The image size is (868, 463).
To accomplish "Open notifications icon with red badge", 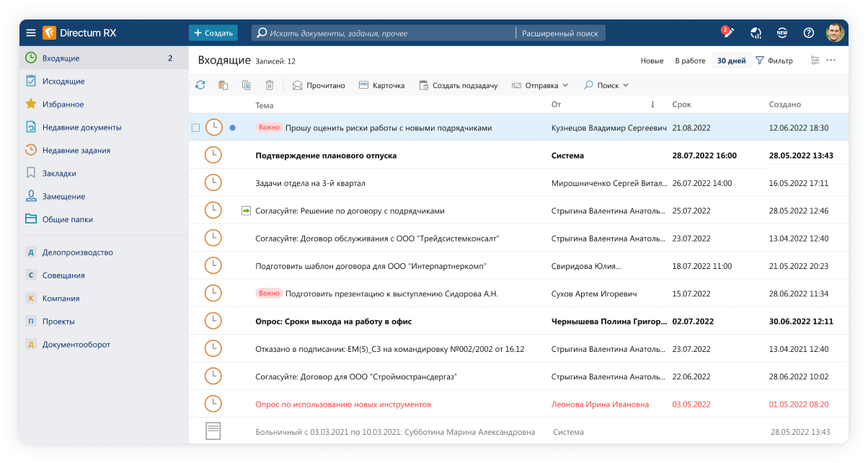I will [727, 32].
